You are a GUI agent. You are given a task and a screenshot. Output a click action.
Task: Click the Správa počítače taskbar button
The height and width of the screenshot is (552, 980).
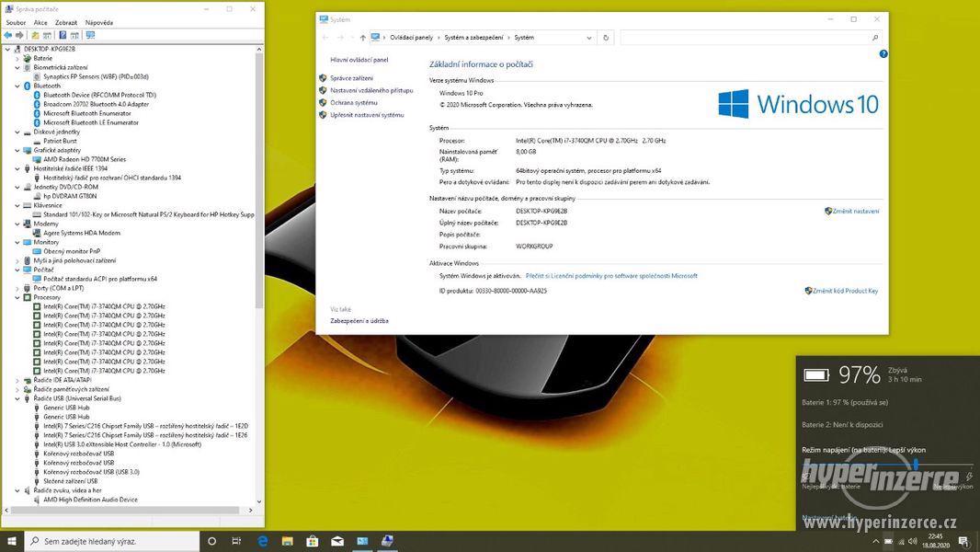tap(387, 541)
